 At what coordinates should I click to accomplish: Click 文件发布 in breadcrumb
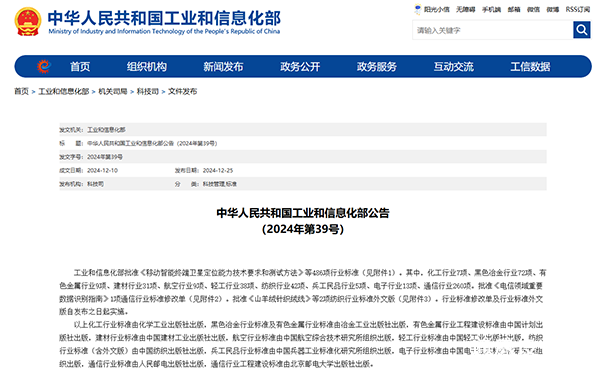click(183, 91)
